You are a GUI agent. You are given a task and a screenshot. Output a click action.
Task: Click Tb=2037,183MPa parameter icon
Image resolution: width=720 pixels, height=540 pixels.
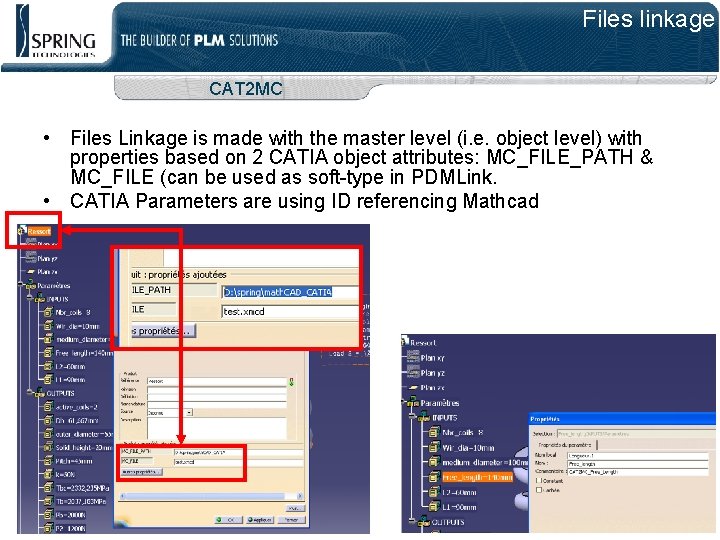click(x=48, y=501)
